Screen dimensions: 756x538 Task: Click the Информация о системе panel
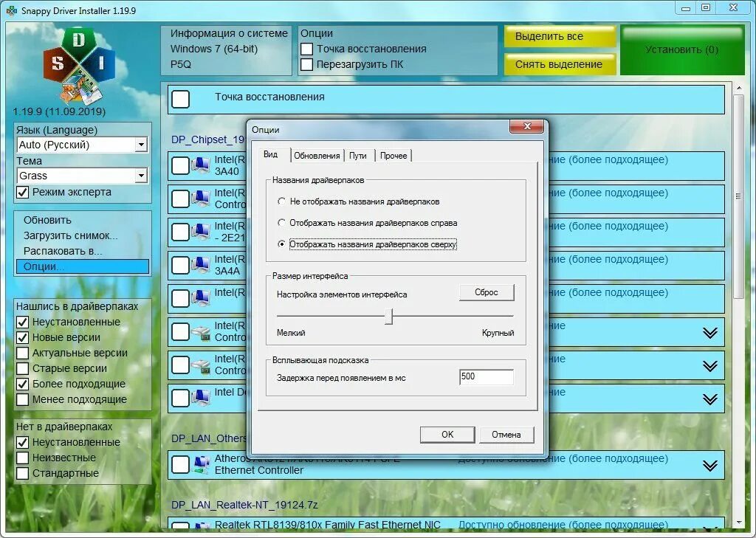(226, 50)
